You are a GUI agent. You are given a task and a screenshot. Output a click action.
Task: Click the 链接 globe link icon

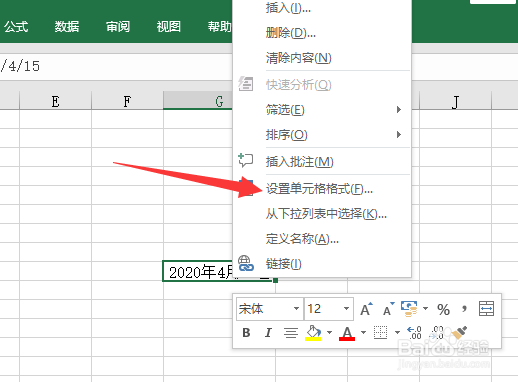246,263
